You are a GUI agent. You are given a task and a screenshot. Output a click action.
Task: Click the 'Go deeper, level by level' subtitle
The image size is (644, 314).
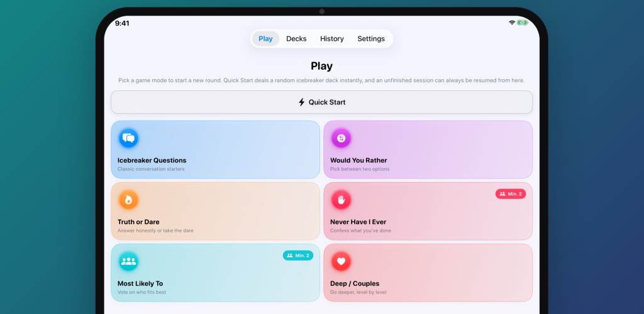tap(358, 292)
